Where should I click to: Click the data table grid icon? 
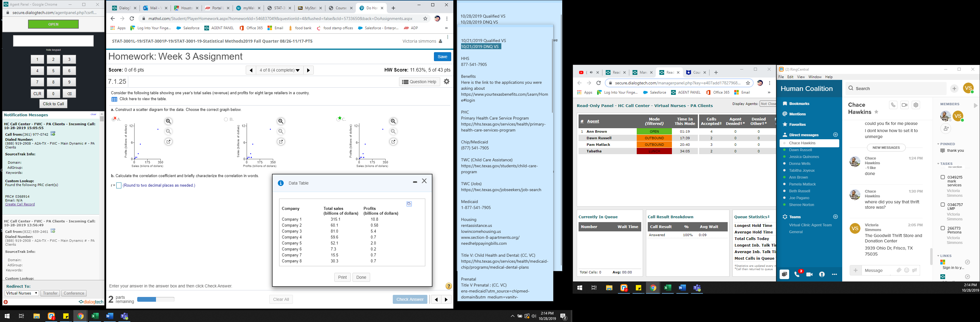(114, 99)
